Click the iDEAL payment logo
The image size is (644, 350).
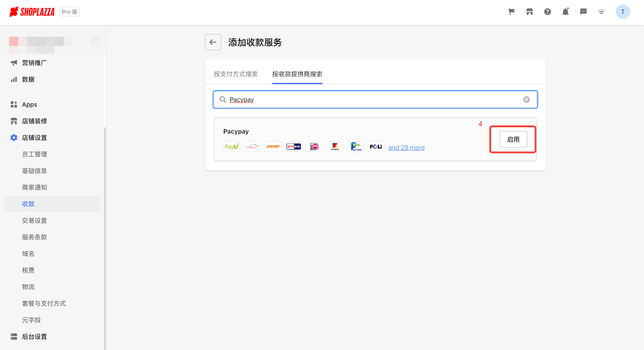coord(314,146)
